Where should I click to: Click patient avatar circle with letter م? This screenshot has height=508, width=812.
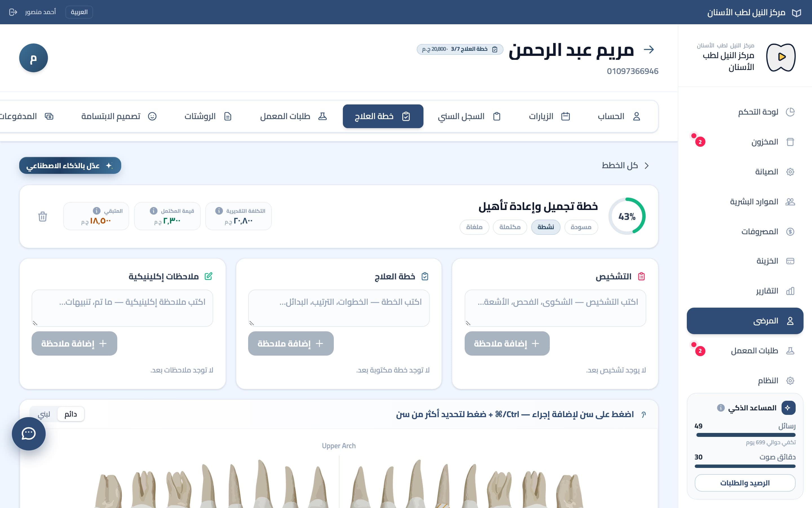(x=34, y=58)
